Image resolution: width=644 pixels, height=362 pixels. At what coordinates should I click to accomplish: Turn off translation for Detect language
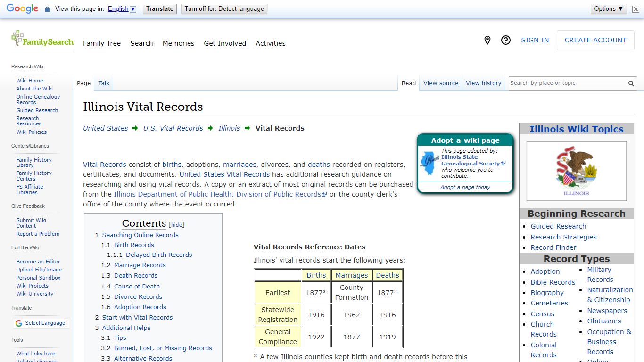pos(224,9)
